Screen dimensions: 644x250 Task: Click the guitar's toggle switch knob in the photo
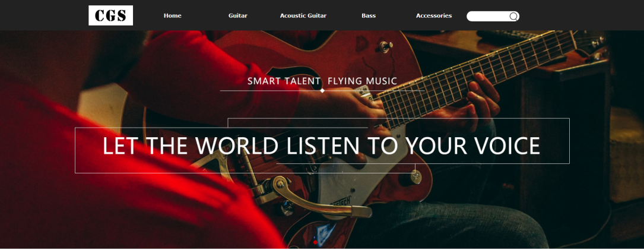385,46
